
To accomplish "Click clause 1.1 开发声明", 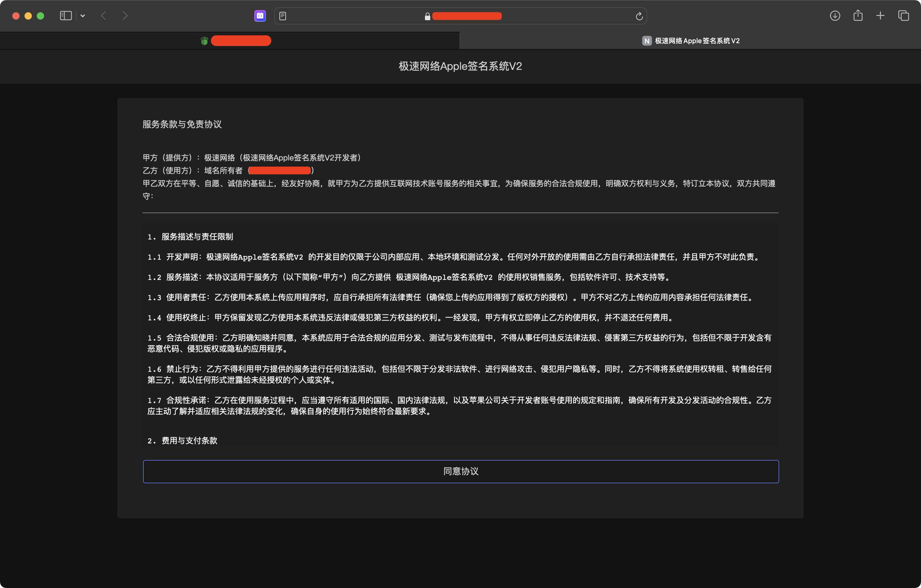I will pos(453,257).
